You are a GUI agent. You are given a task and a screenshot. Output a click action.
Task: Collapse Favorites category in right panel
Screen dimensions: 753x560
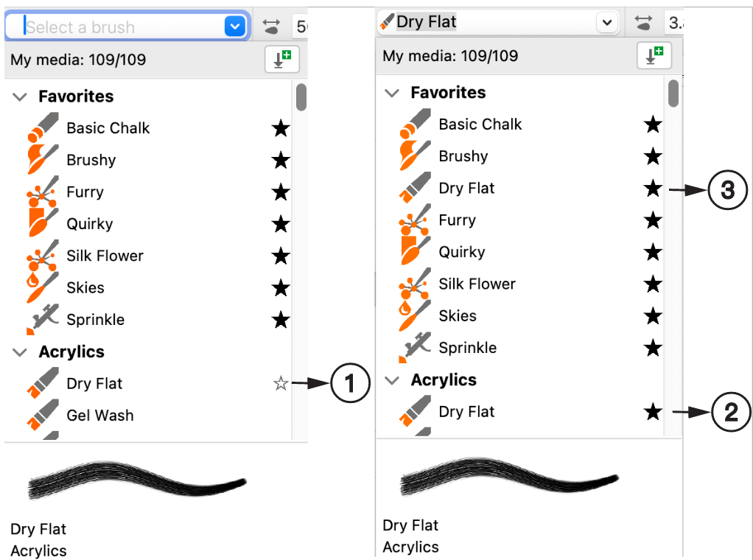tap(392, 93)
